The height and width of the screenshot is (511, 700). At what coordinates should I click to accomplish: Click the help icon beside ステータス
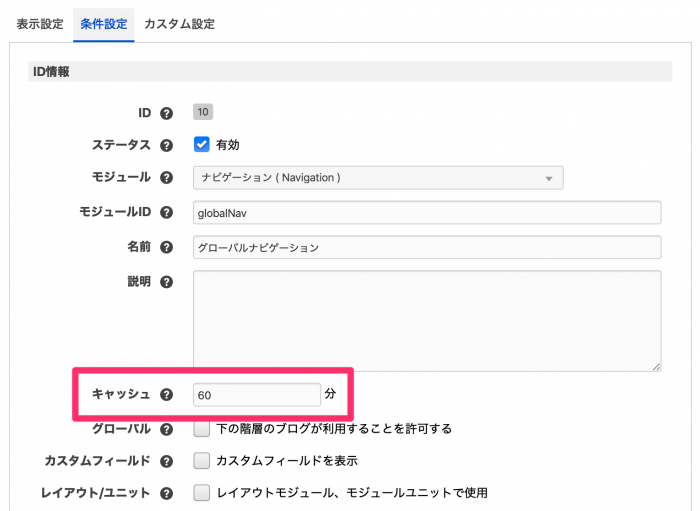pyautogui.click(x=167, y=145)
